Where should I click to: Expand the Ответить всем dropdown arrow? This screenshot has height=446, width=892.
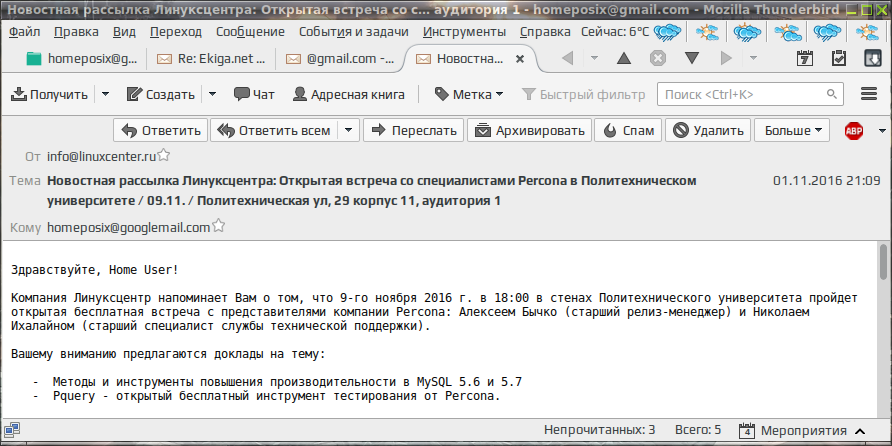[348, 130]
